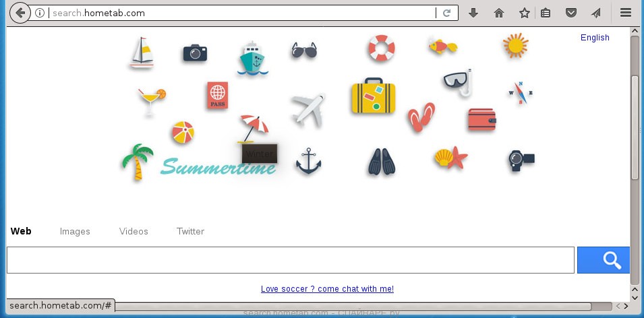Open 'Love soccer ? come chat with me!' link
This screenshot has height=318, width=644.
pos(327,289)
